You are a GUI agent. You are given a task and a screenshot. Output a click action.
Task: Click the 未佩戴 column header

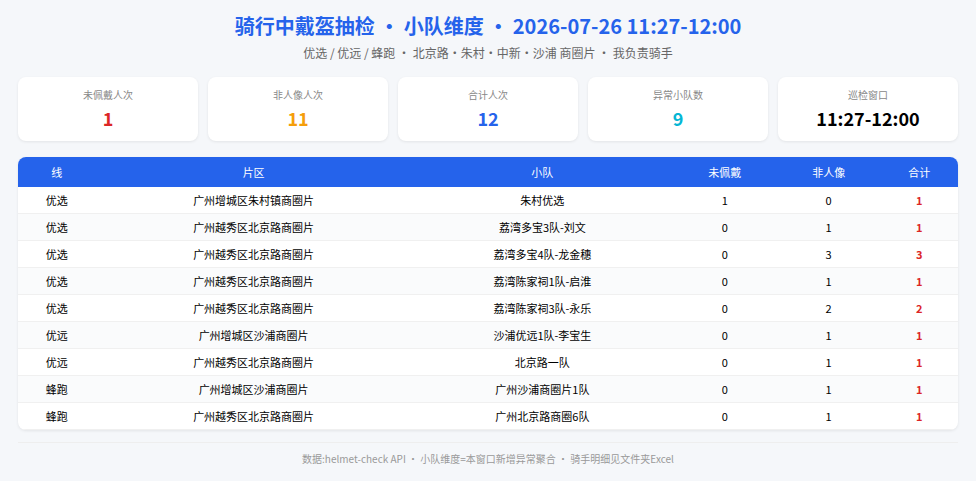coord(725,173)
